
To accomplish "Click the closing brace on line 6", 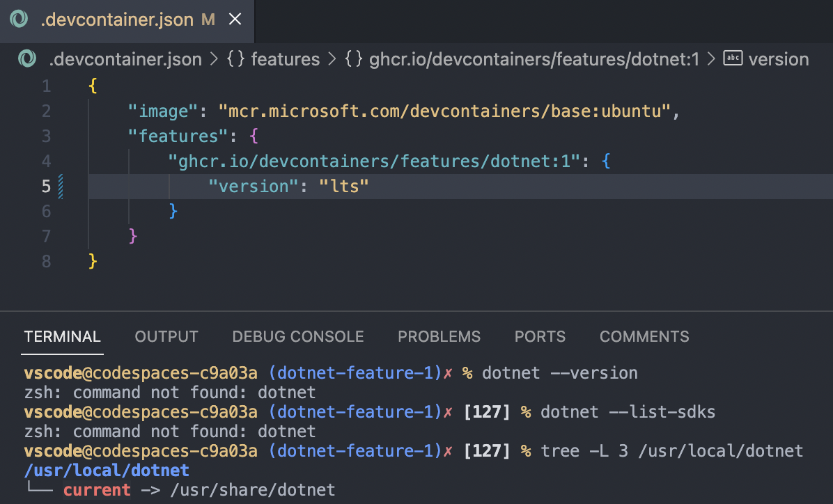I will pos(173,212).
